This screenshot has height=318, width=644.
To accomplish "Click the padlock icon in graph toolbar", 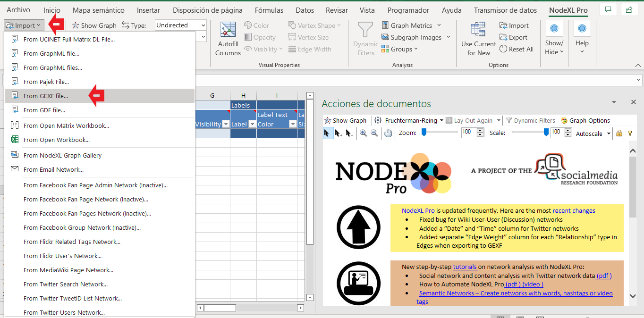I will click(x=619, y=134).
